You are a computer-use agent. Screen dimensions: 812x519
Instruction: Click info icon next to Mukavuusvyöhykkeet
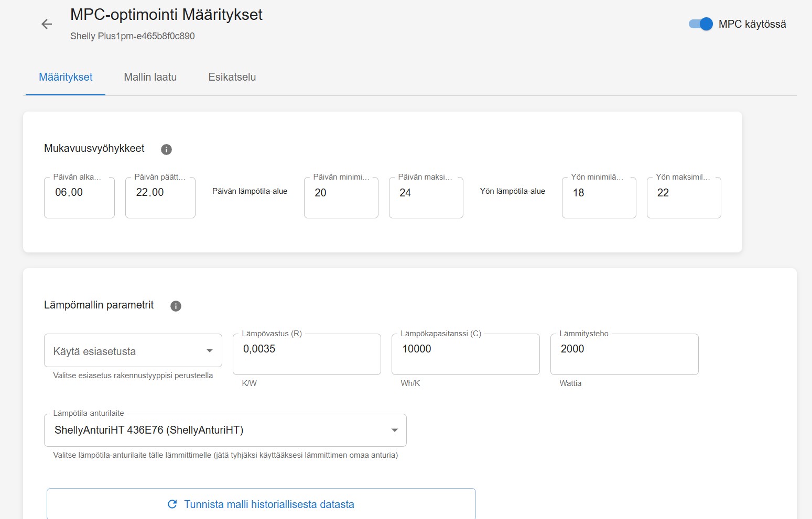tap(166, 149)
